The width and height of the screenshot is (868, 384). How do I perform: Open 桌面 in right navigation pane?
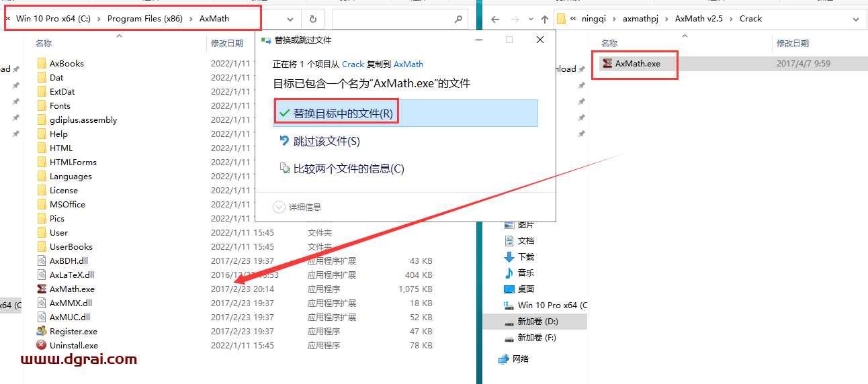click(x=526, y=289)
